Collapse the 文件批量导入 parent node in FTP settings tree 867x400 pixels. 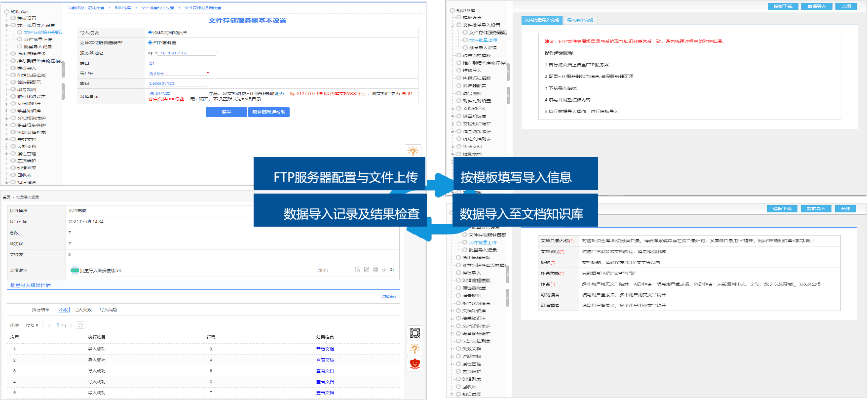pyautogui.click(x=7, y=25)
